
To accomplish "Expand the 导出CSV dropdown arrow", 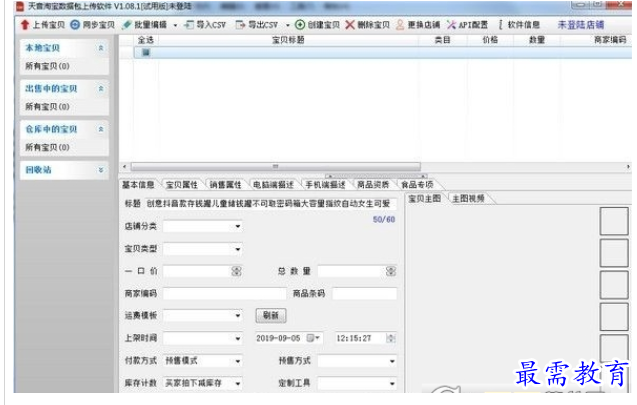I will 288,25.
